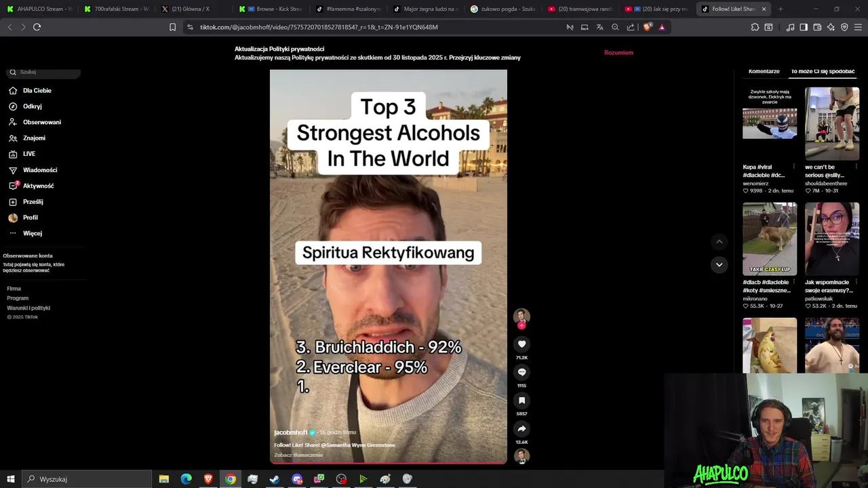868x488 pixels.
Task: Switch to zukowo pogda Google tab
Action: click(502, 9)
